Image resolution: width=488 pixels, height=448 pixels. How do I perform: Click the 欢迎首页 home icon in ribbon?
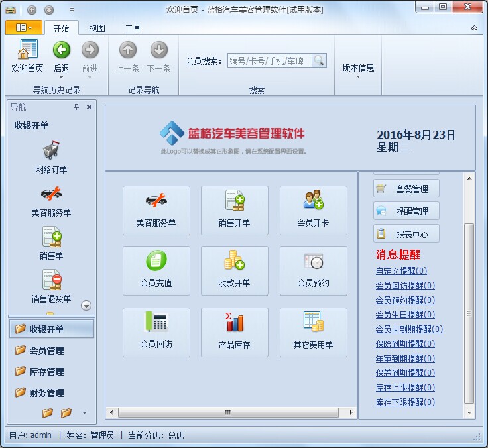coord(28,55)
